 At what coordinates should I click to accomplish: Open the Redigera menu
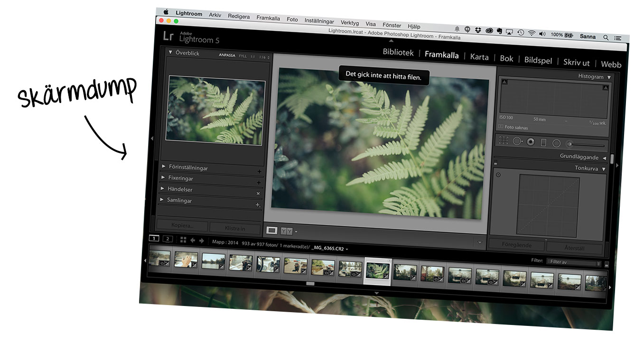(239, 17)
